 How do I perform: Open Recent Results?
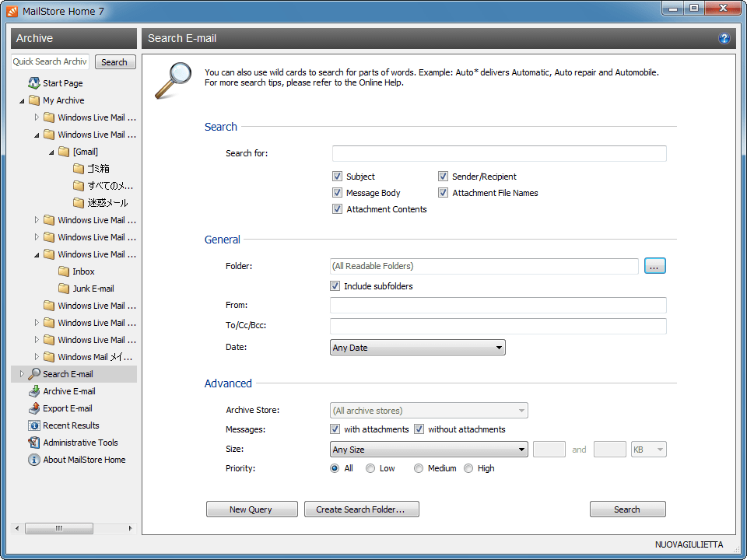71,425
